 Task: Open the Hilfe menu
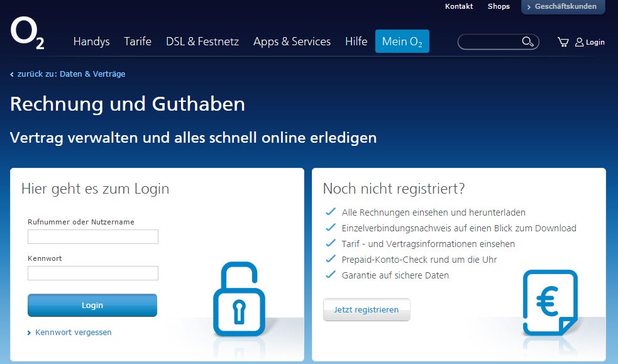click(356, 41)
